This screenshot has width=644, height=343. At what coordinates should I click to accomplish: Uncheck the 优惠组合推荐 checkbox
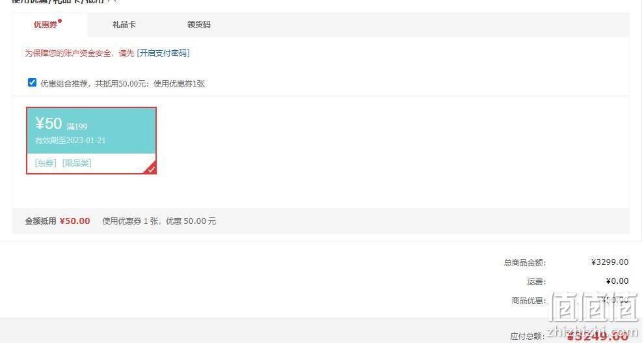click(32, 83)
